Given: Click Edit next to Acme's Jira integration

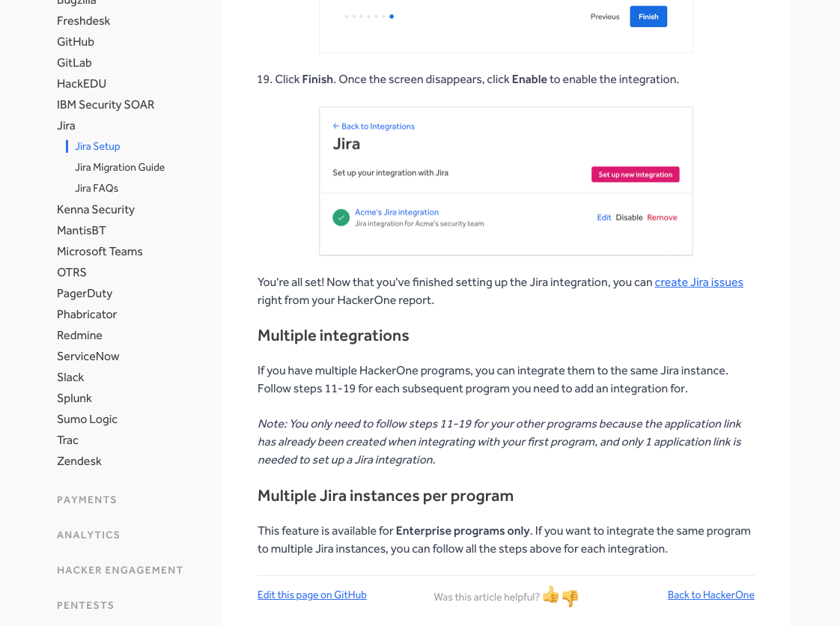Looking at the screenshot, I should (x=603, y=216).
